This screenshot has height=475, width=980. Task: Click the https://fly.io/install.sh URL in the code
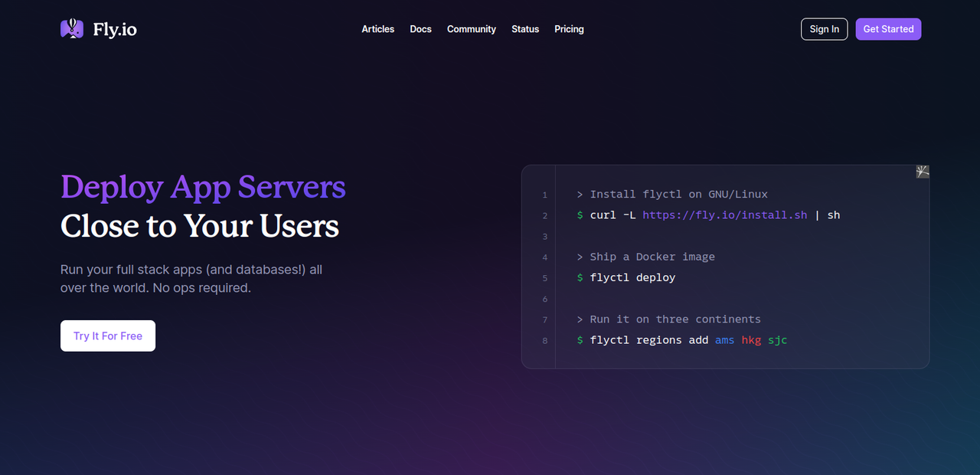pos(725,215)
